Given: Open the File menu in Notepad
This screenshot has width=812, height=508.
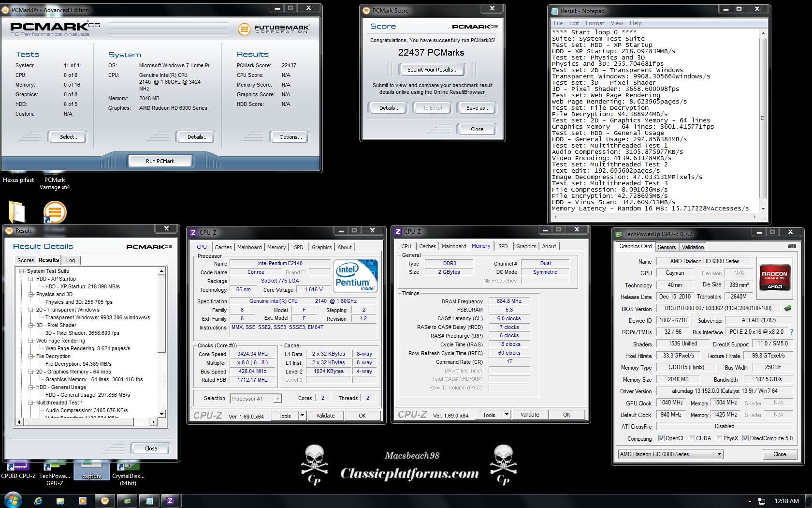Looking at the screenshot, I should tap(558, 23).
